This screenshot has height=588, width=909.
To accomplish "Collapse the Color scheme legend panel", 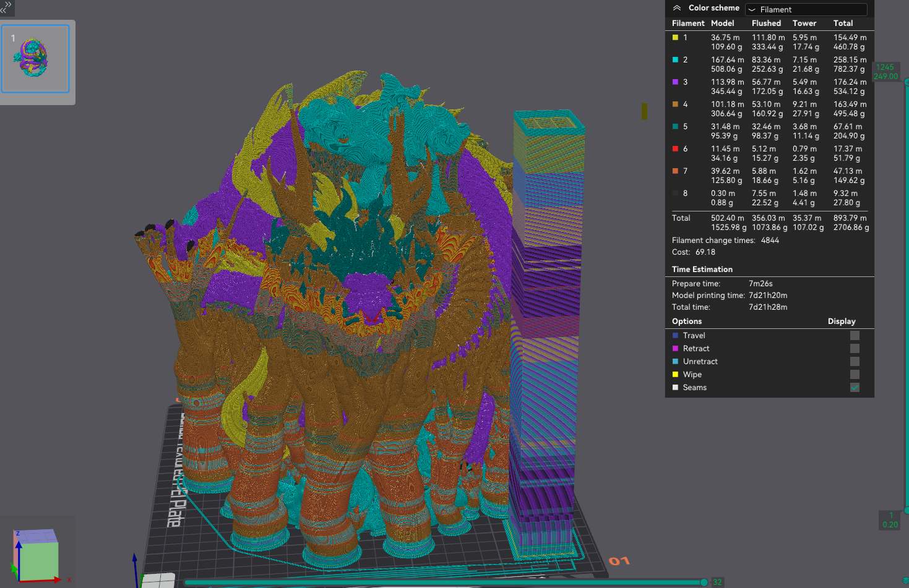I will click(677, 8).
